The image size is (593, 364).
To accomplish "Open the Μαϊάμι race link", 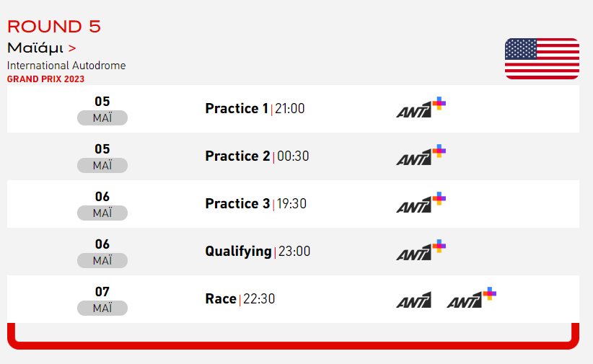I will pos(35,48).
